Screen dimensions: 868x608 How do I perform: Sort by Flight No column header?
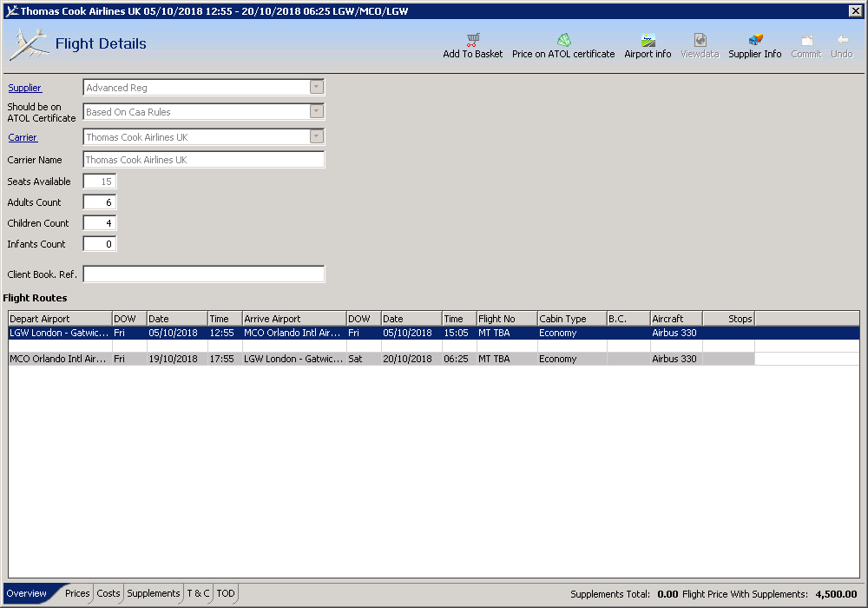click(507, 319)
